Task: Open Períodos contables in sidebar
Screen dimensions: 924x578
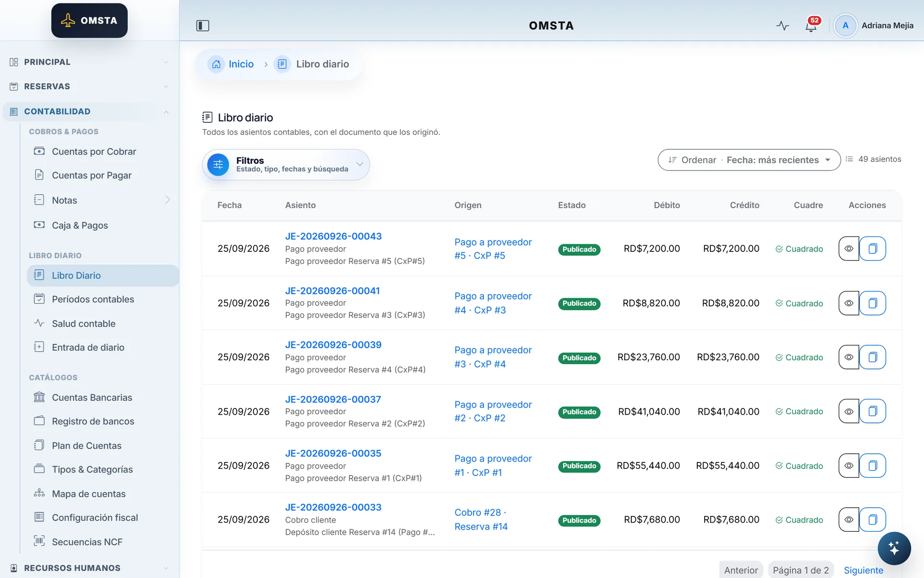Action: (93, 299)
